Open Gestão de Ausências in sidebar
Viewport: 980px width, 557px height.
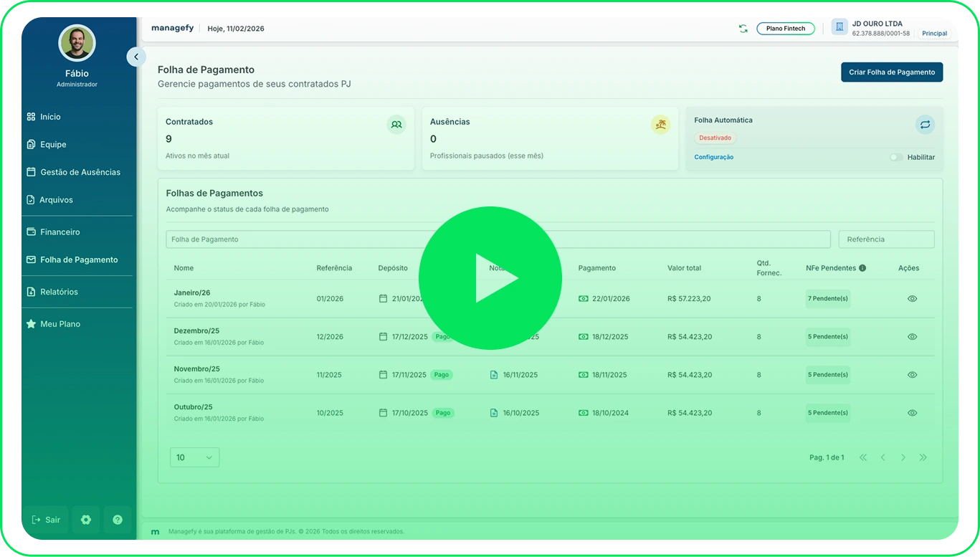80,172
